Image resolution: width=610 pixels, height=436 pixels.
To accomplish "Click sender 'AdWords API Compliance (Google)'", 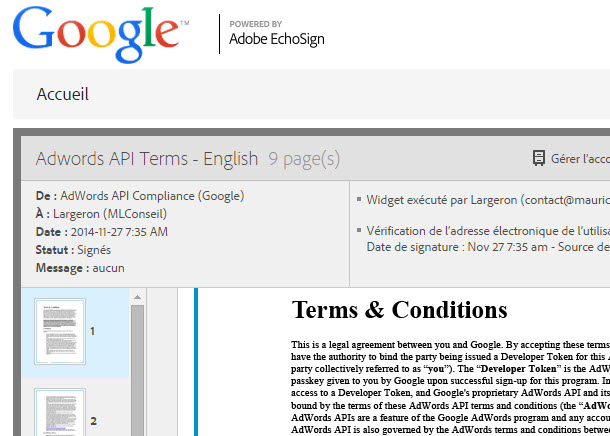I will 152,196.
